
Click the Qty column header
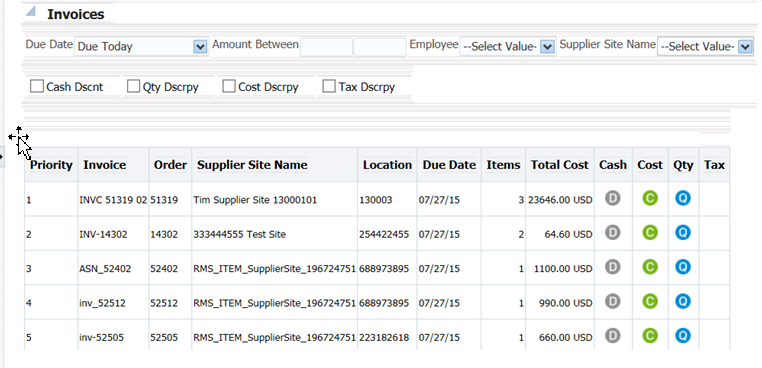pyautogui.click(x=683, y=165)
